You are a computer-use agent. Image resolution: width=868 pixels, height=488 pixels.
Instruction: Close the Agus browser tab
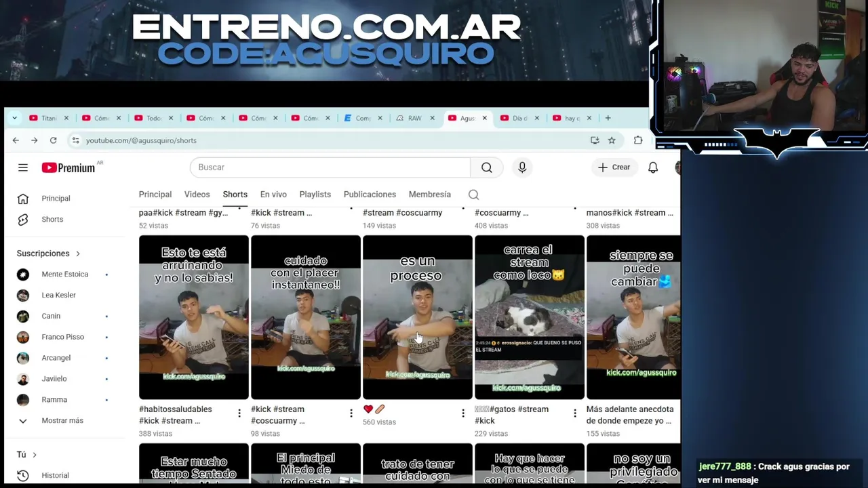click(x=484, y=118)
